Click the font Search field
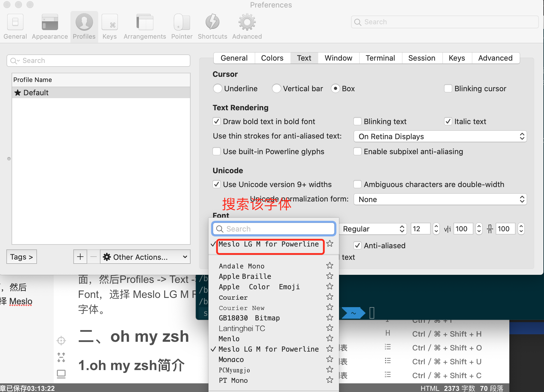This screenshot has height=392, width=544. (273, 229)
